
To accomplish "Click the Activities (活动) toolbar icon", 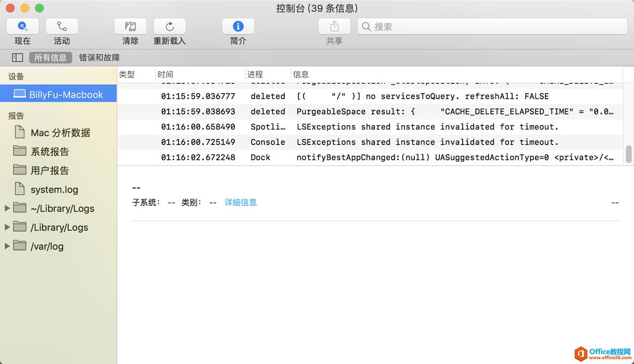I will point(62,26).
